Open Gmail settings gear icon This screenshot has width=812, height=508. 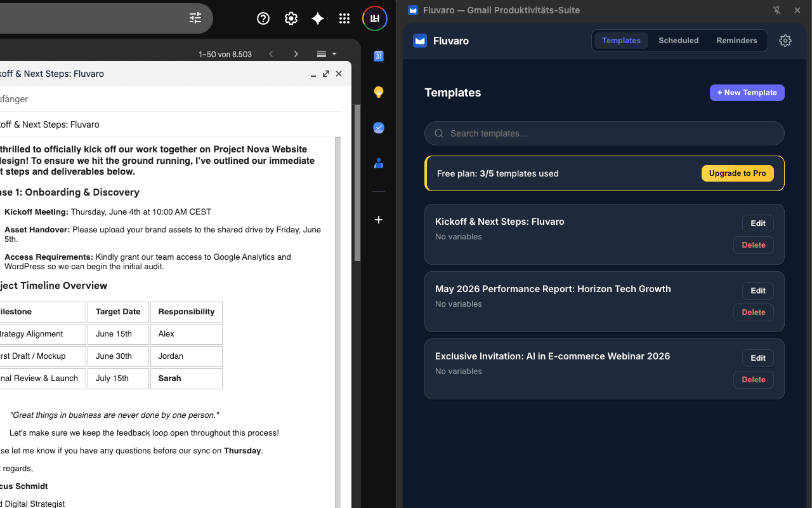[291, 18]
